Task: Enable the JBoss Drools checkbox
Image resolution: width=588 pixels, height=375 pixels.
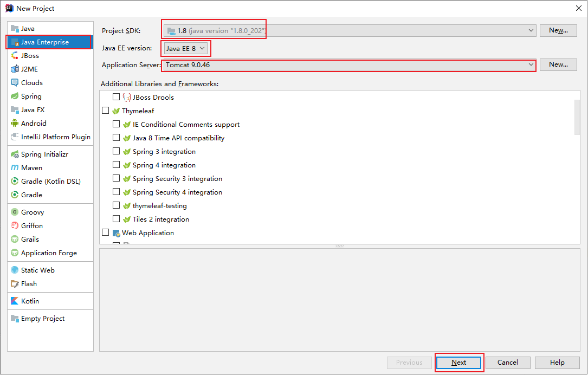Action: pos(117,97)
